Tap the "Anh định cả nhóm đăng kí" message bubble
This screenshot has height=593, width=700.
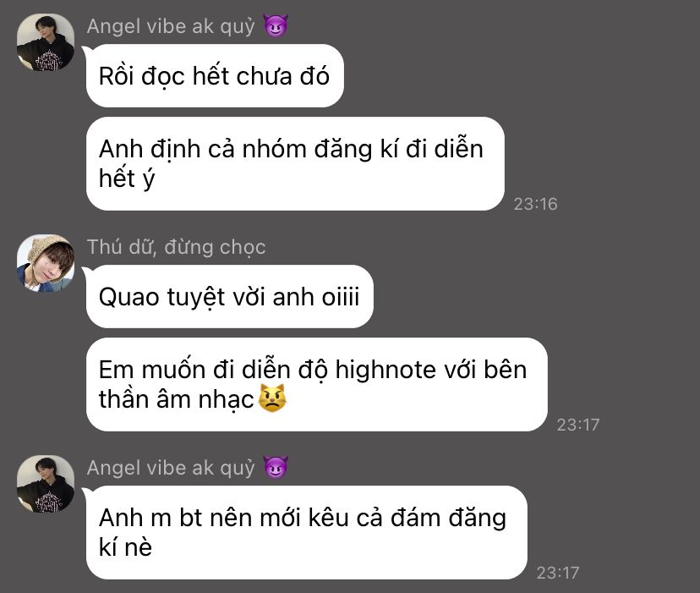[295, 163]
